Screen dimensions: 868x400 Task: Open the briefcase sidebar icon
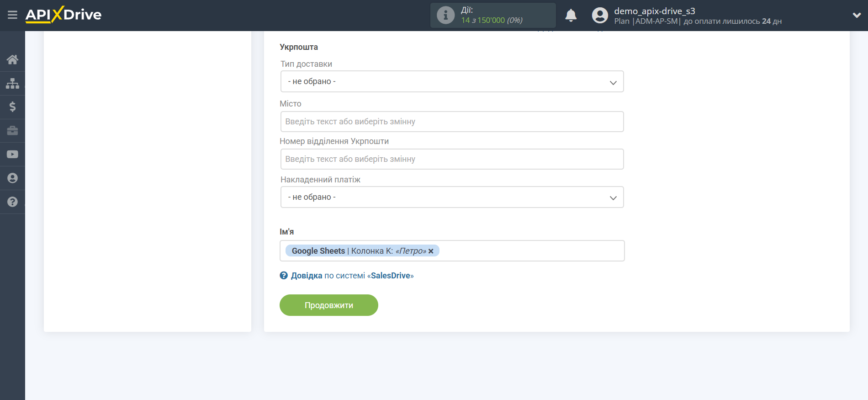12,131
